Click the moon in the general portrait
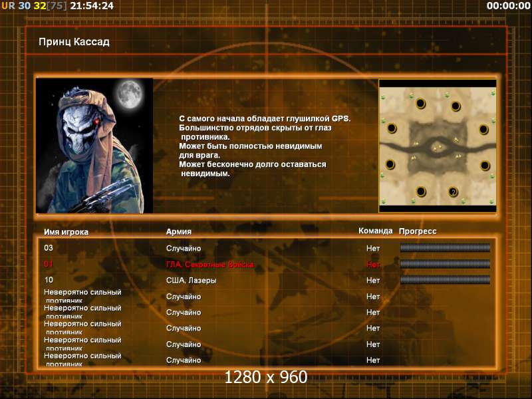This screenshot has width=532, height=399. coord(130,94)
